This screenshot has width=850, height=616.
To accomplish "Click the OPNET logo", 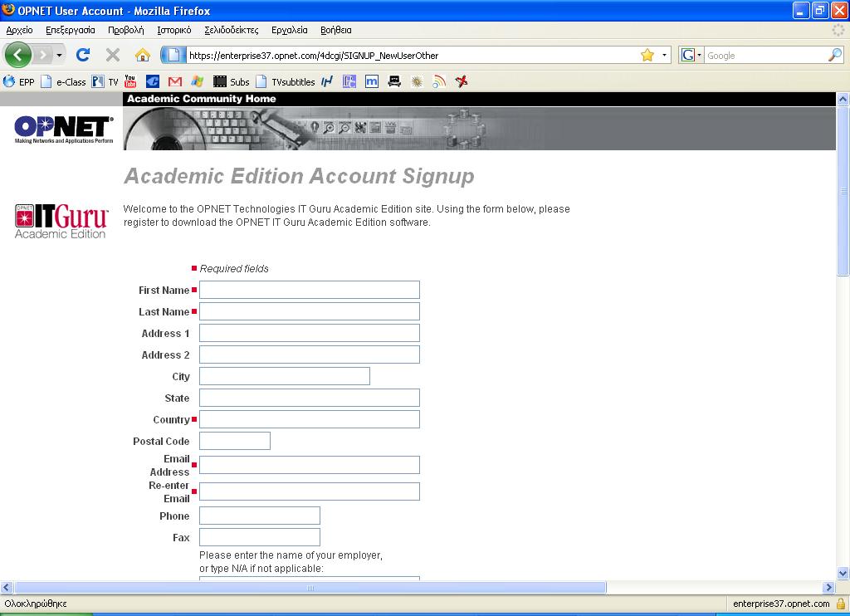I will click(64, 130).
